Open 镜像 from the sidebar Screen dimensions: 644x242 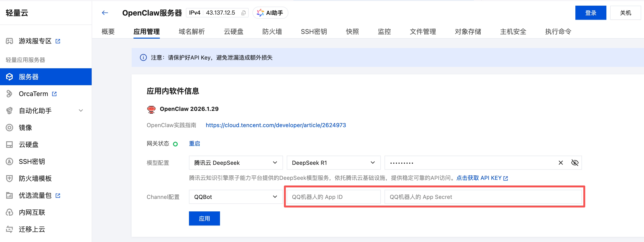coord(25,128)
